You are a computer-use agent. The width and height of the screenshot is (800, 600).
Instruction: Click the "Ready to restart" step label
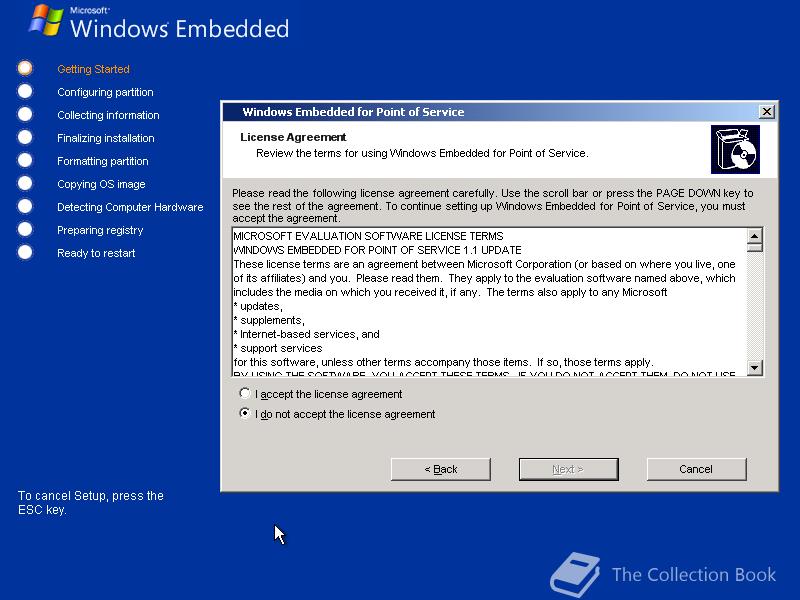[x=96, y=254]
